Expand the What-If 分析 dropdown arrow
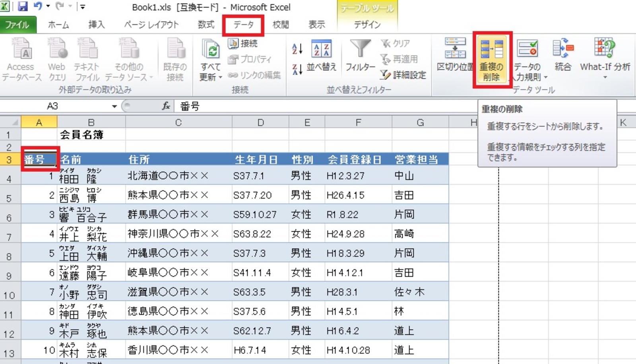This screenshot has width=636, height=364. click(605, 77)
